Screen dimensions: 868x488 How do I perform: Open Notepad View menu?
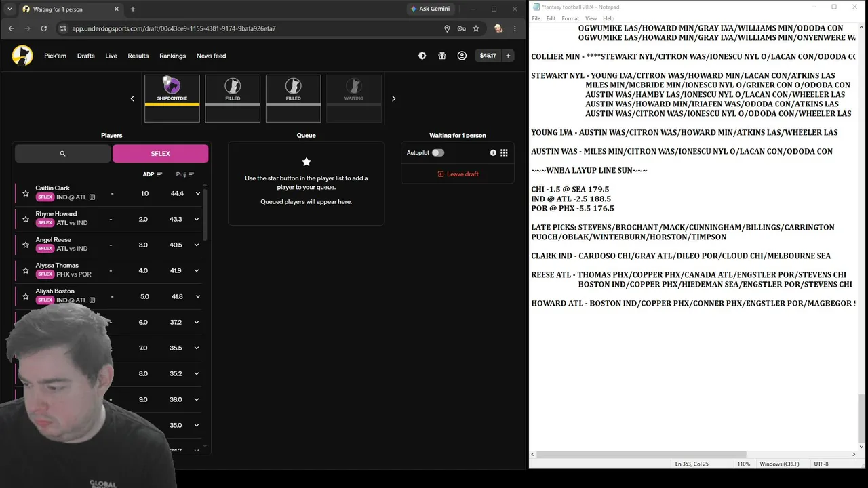click(591, 18)
